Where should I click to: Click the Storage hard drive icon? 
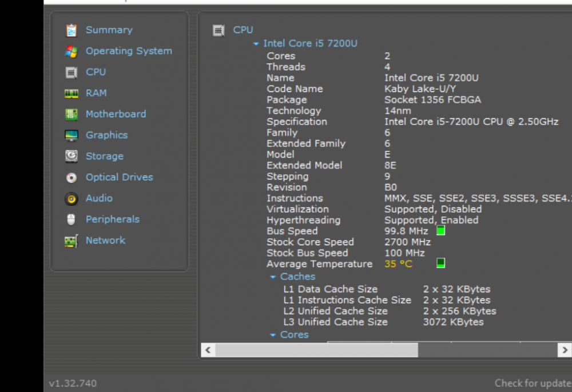(71, 156)
